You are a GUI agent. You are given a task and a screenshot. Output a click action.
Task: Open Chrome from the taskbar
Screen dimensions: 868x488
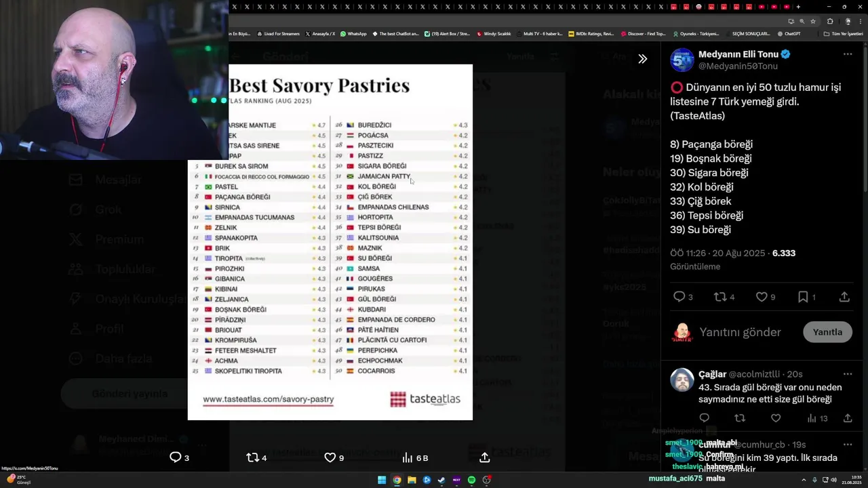coord(397,480)
